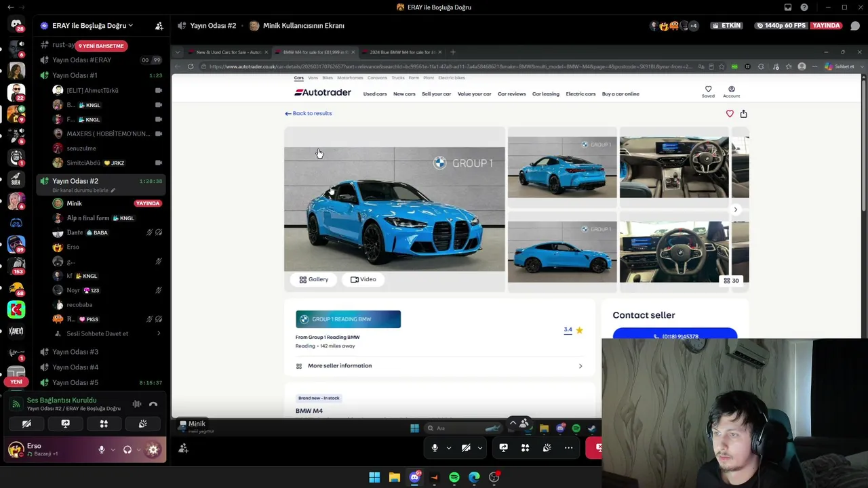
Task: Show voice members with top-right chat bubble icon
Action: (x=855, y=26)
